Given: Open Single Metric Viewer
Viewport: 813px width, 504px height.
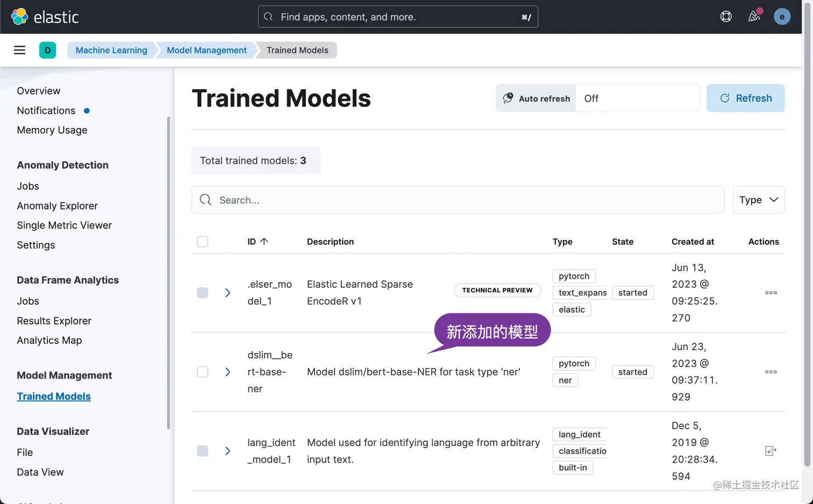Looking at the screenshot, I should click(65, 225).
